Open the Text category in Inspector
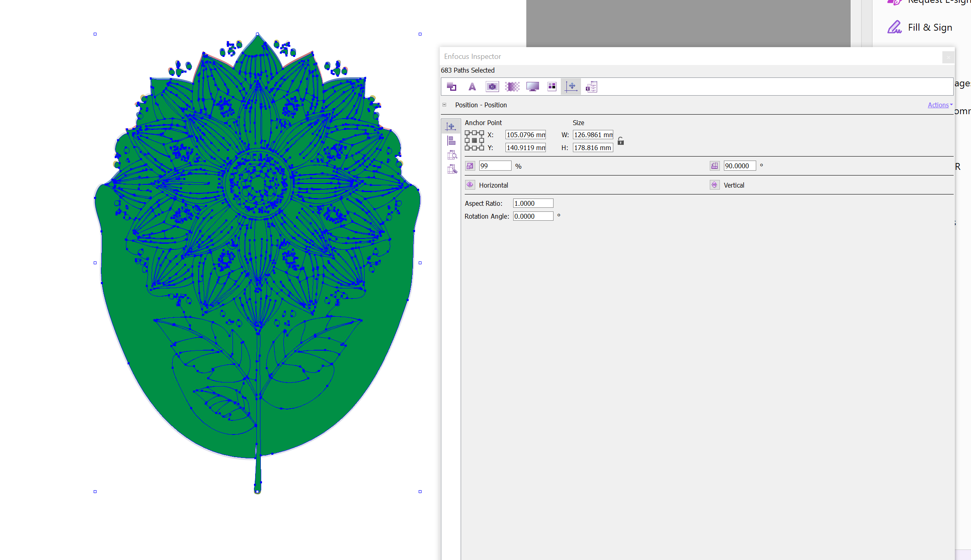 point(472,86)
